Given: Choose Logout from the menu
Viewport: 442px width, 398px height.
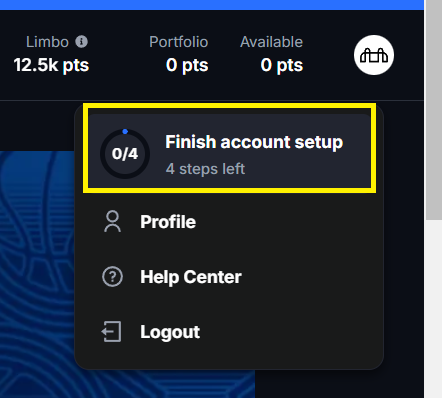Looking at the screenshot, I should click(x=229, y=332).
